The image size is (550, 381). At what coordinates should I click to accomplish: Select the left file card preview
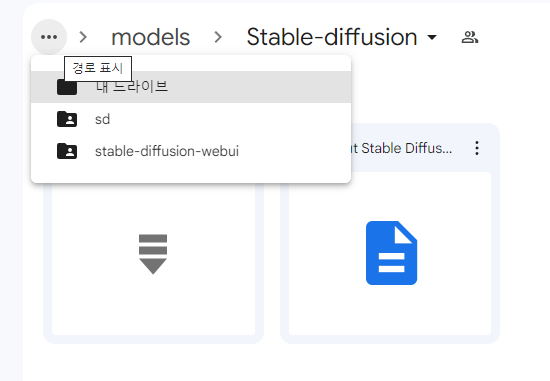click(153, 259)
